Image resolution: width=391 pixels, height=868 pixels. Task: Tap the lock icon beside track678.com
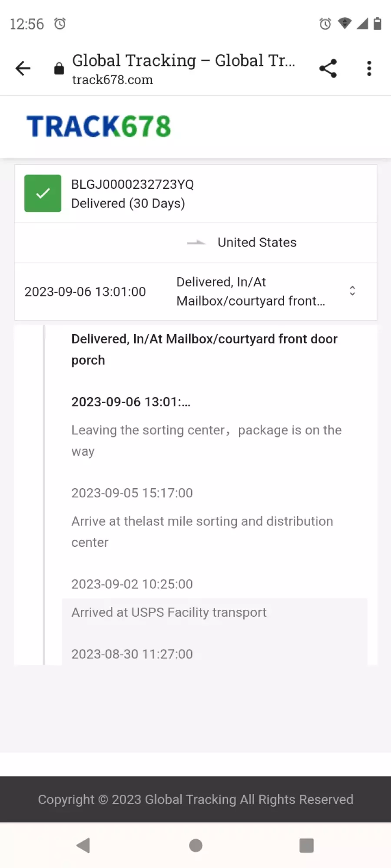click(59, 69)
